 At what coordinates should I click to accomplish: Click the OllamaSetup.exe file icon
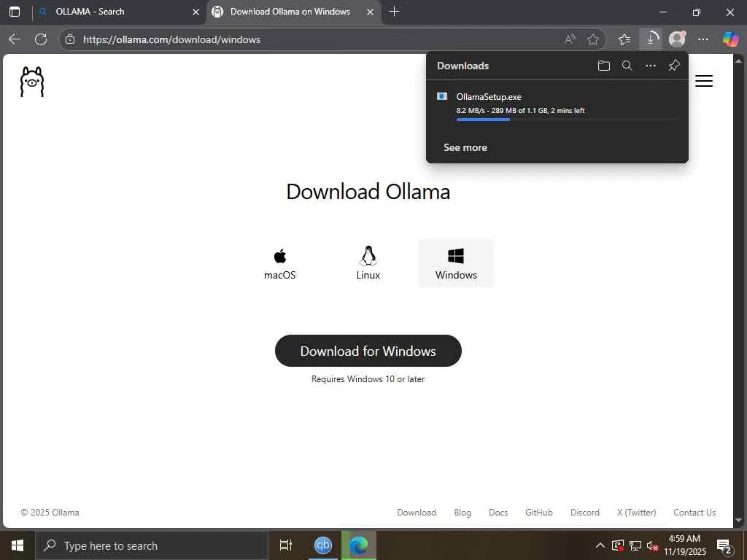click(x=442, y=97)
